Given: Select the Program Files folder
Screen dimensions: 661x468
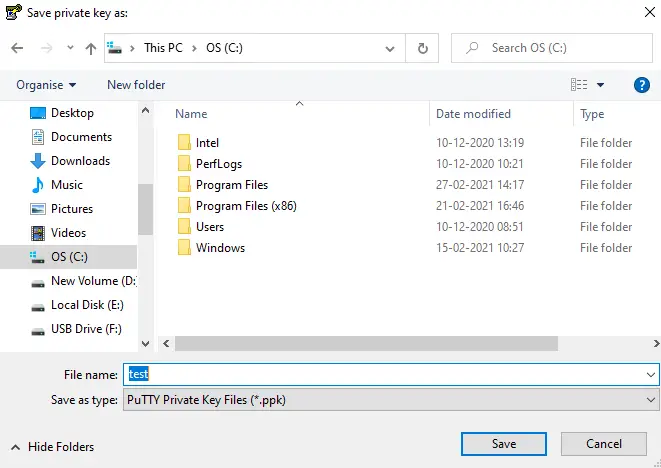Looking at the screenshot, I should (232, 185).
